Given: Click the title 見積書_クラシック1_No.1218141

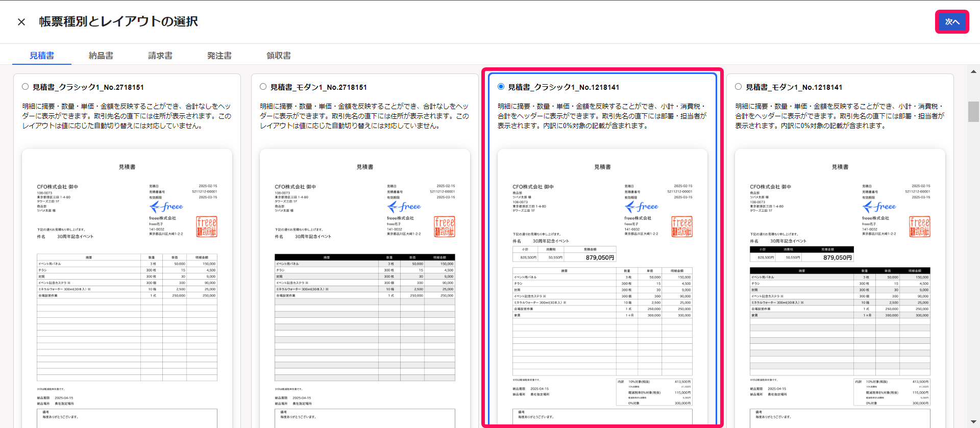Looking at the screenshot, I should (x=563, y=87).
